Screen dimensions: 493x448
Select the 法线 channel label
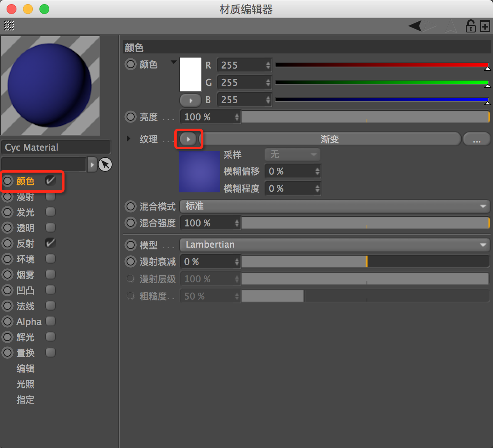coord(25,306)
